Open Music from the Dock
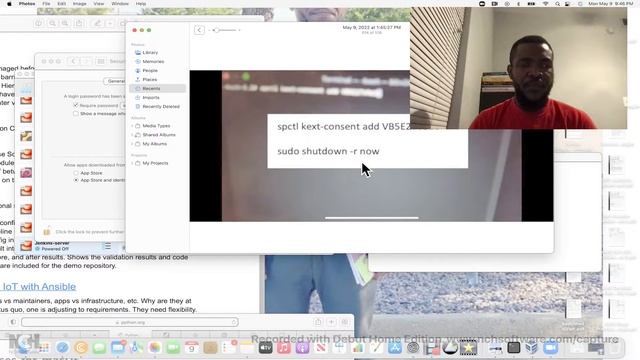The width and height of the screenshot is (640, 360). 284,348
